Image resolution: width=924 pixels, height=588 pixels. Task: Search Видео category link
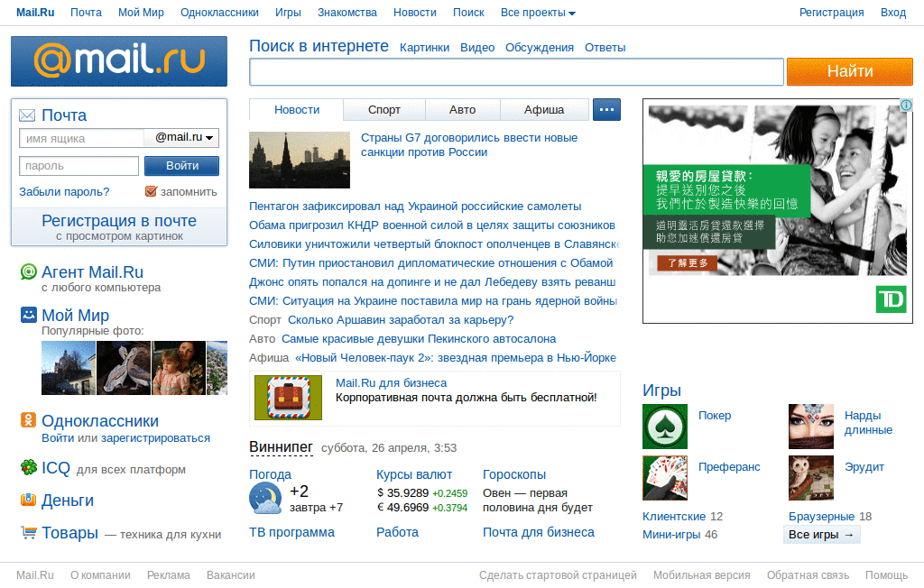pos(477,48)
